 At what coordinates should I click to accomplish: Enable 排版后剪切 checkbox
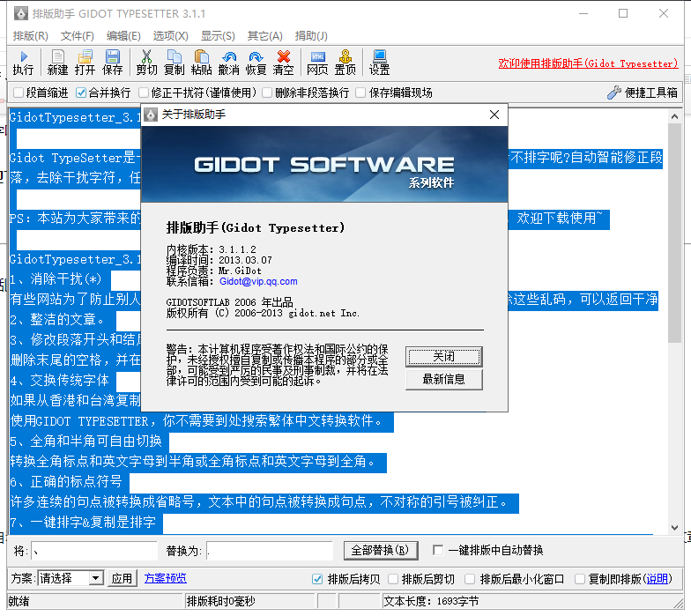point(393,579)
